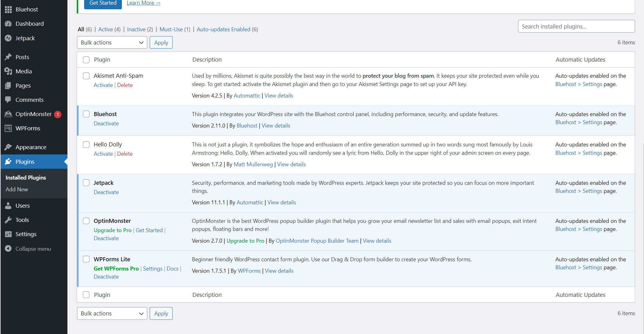
Task: Follow the Learn More link
Action: coord(144,3)
